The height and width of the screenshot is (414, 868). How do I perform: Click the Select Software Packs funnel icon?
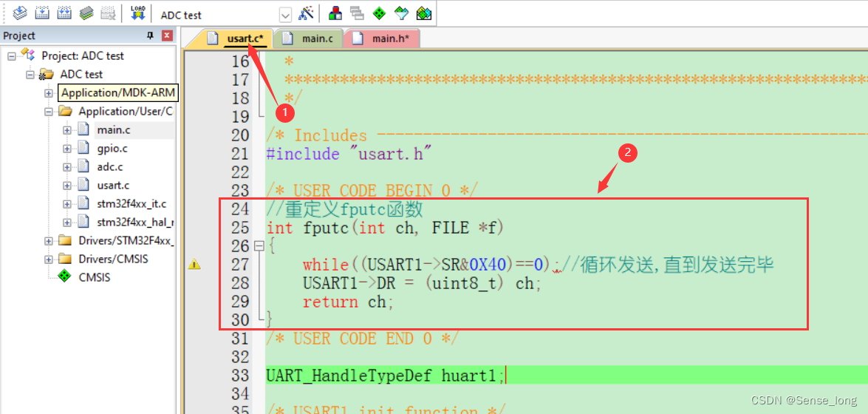[401, 13]
